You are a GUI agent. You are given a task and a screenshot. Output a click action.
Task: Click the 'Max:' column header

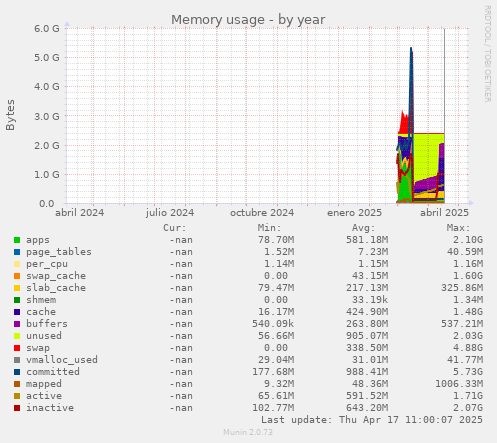coord(458,228)
